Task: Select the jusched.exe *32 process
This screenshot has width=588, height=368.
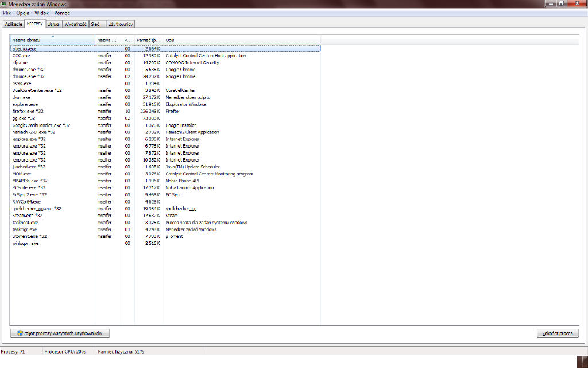Action: (x=165, y=167)
